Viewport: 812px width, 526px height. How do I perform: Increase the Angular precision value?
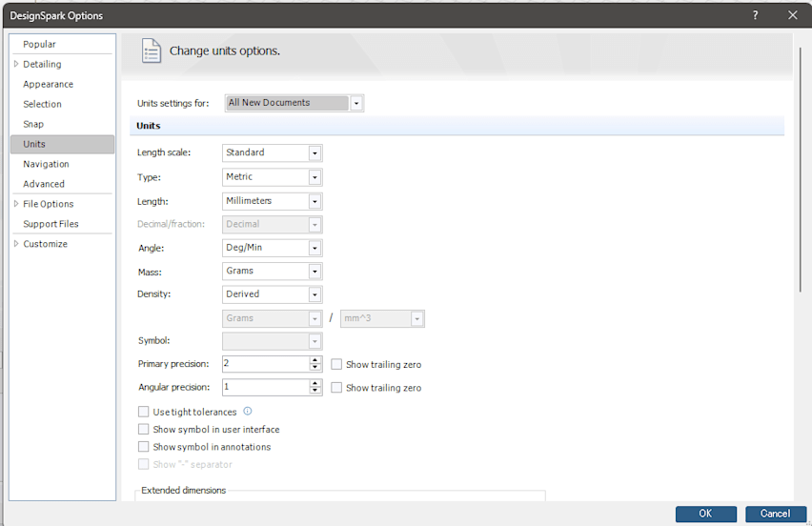click(315, 384)
